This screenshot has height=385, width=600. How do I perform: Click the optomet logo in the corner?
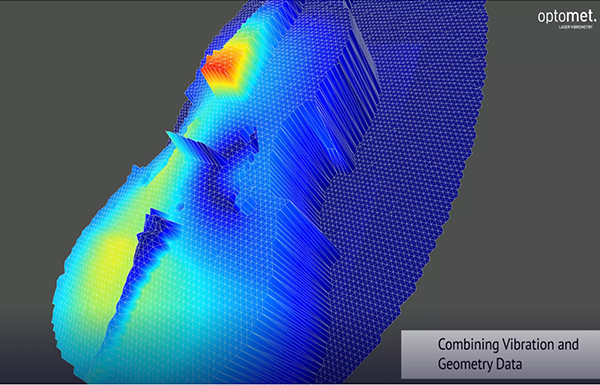point(567,17)
